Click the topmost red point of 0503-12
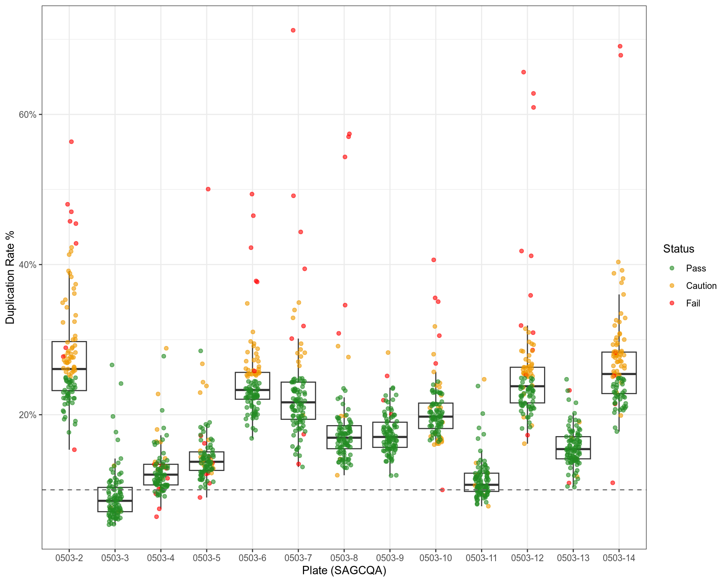Image resolution: width=728 pixels, height=582 pixels. [524, 72]
